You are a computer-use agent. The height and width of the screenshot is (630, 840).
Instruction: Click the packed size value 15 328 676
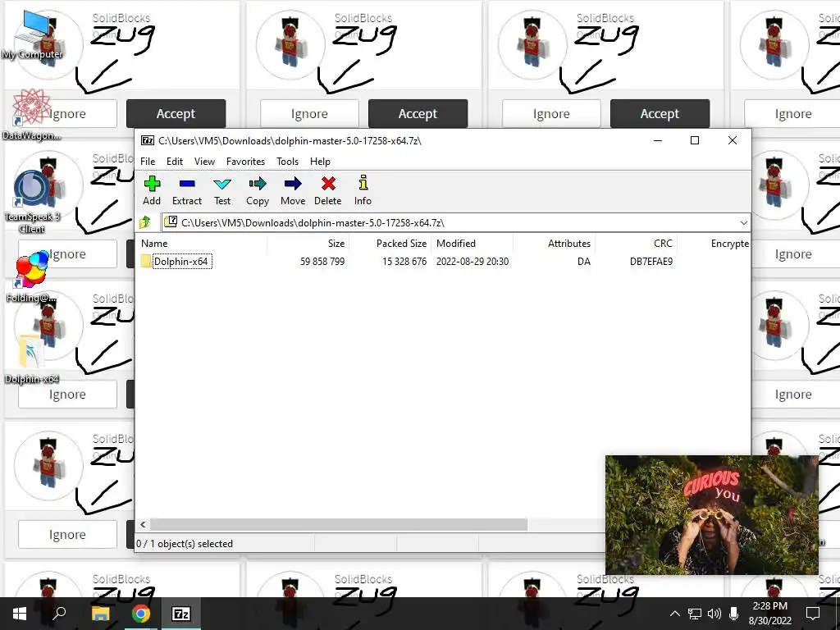404,262
